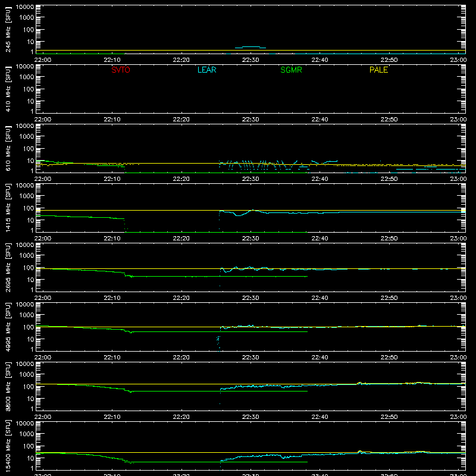The height and width of the screenshot is (476, 476).
Task: Click the 1000 tick of 410 MHz plot
Action: coord(27,77)
